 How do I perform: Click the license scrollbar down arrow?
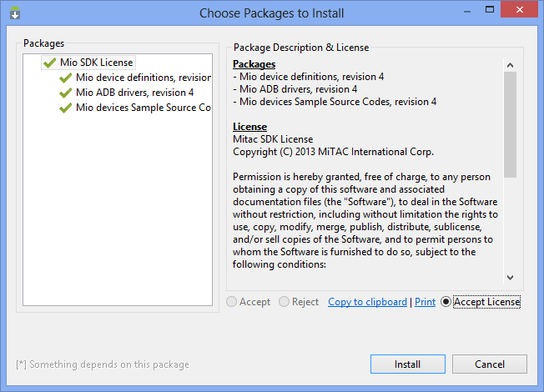click(x=510, y=277)
